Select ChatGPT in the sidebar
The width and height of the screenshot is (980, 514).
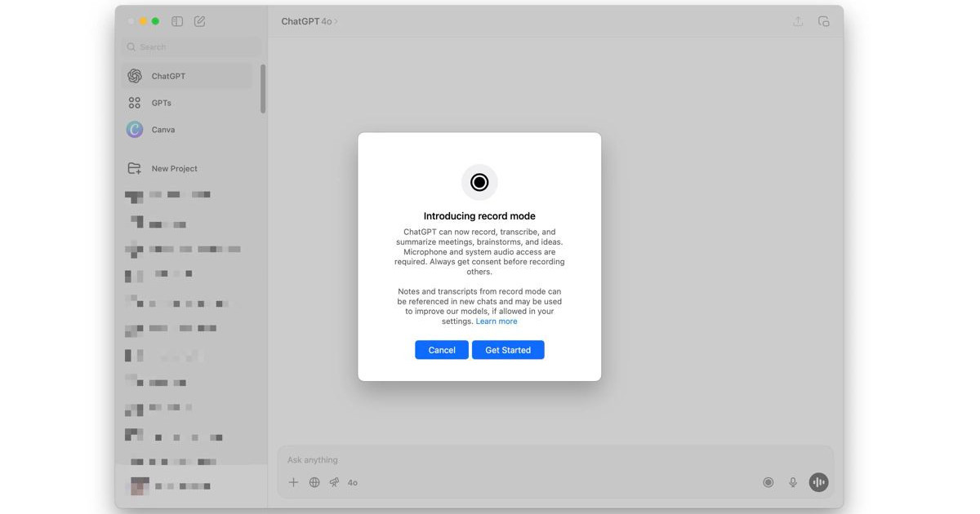(x=187, y=76)
